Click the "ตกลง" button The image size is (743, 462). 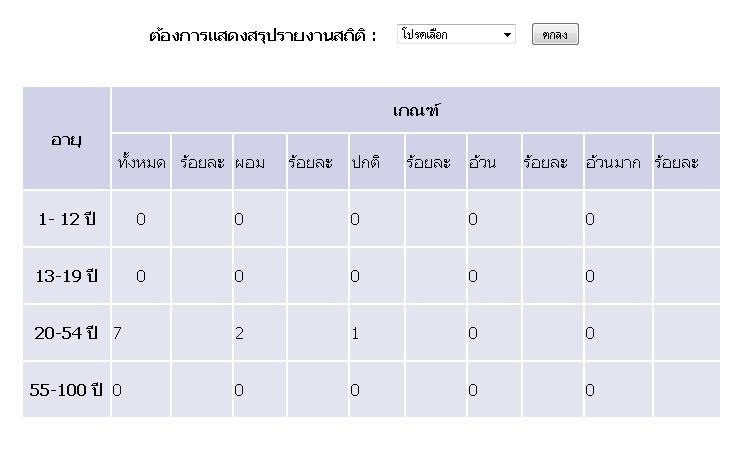tap(555, 35)
